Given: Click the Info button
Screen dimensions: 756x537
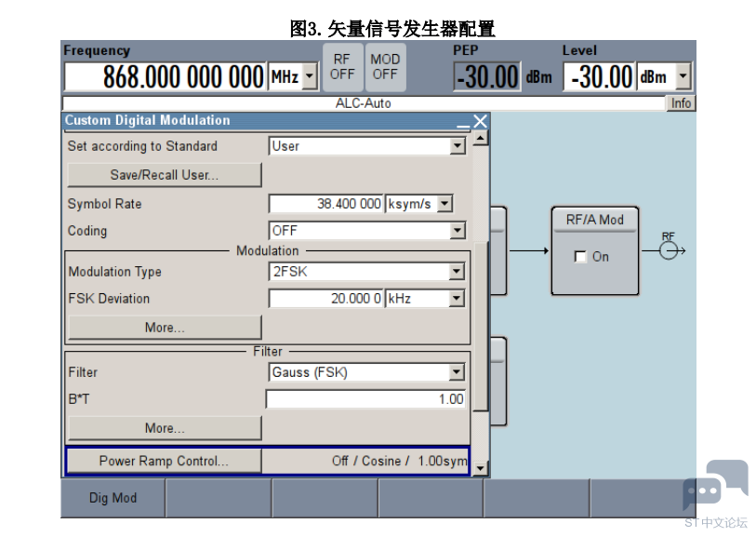Looking at the screenshot, I should point(681,103).
